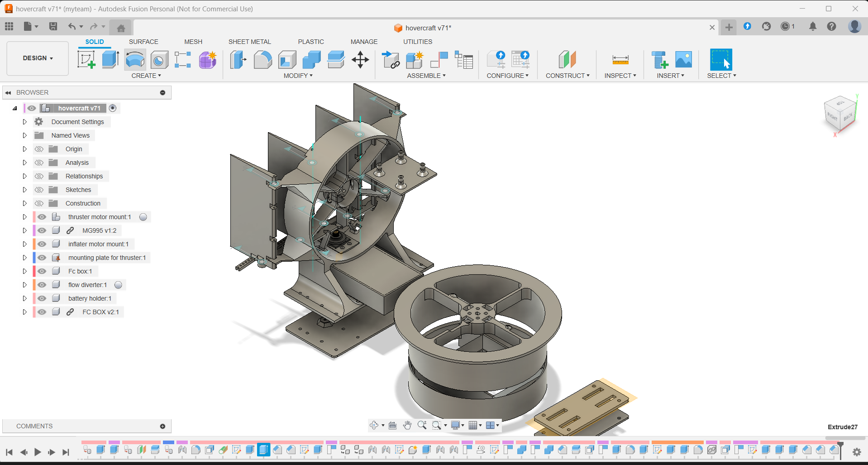Toggle visibility of flow diverter:1
Viewport: 868px width, 465px height.
(x=42, y=284)
